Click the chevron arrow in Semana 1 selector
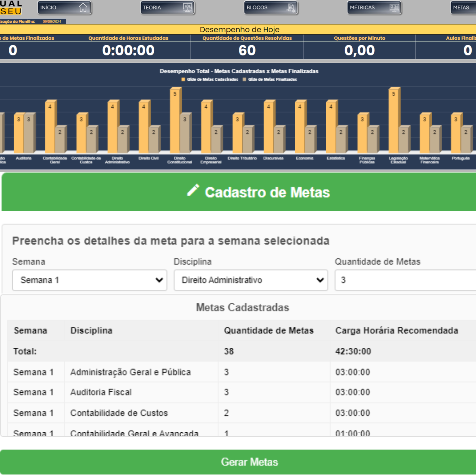The image size is (476, 476). (x=159, y=280)
